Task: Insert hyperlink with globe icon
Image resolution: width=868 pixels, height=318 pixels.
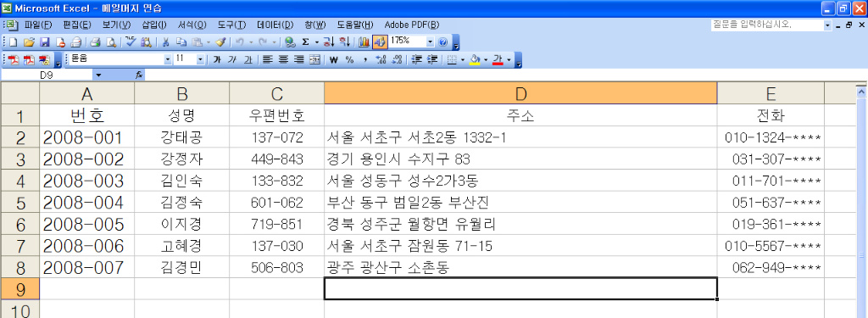Action: [290, 42]
